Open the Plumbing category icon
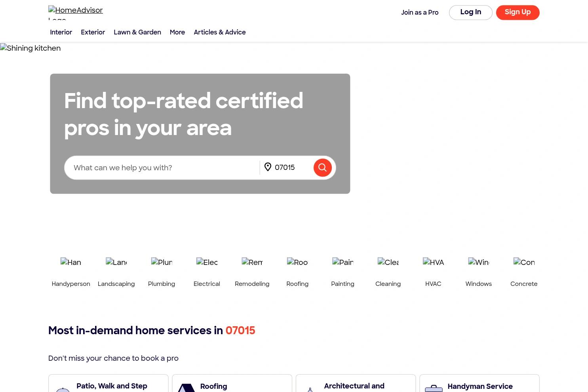 [162, 262]
